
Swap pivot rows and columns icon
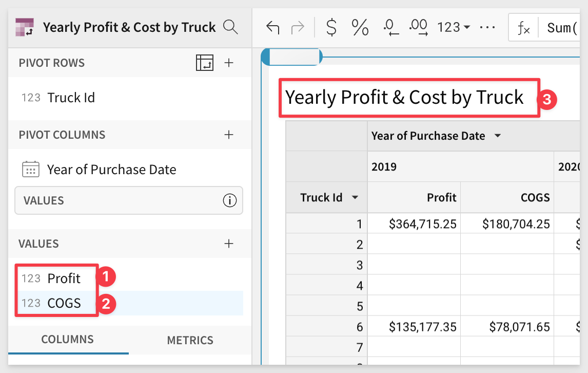[204, 63]
